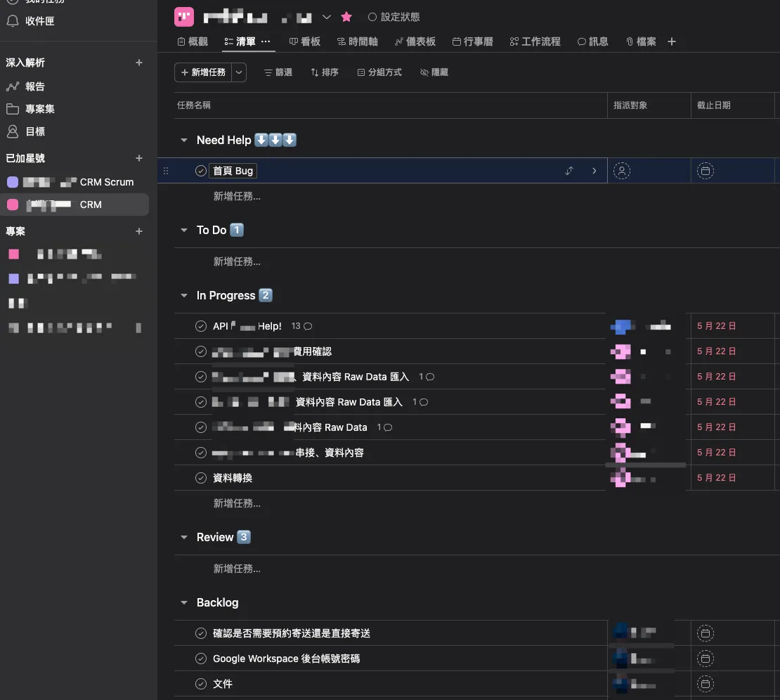Switch to the 看板 board tab

point(305,41)
